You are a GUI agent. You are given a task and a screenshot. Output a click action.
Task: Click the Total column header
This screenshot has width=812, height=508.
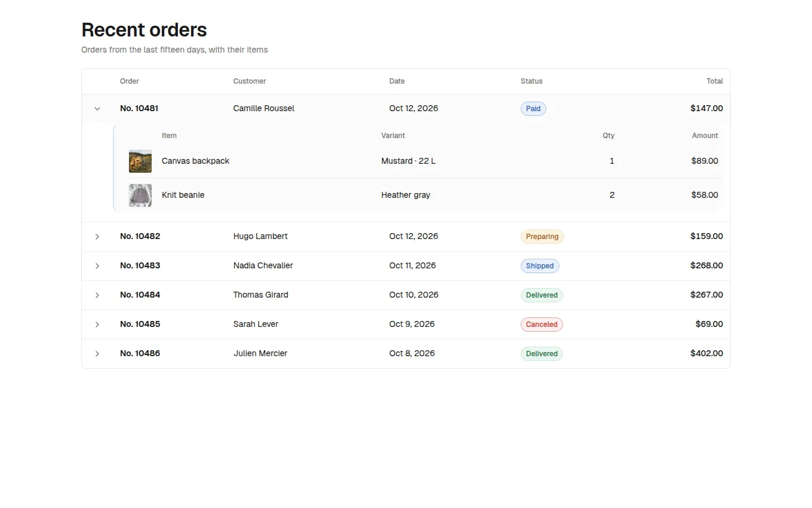tap(715, 81)
